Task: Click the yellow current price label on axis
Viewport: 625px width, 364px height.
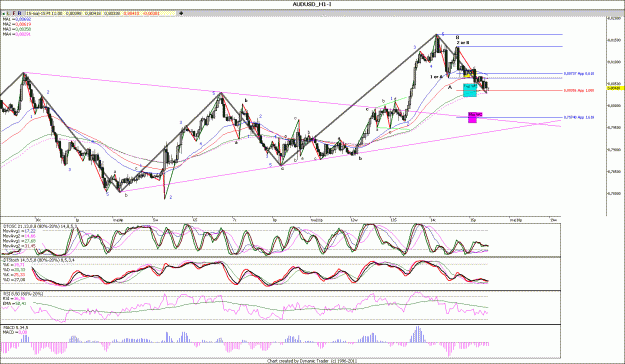Action: 615,88
